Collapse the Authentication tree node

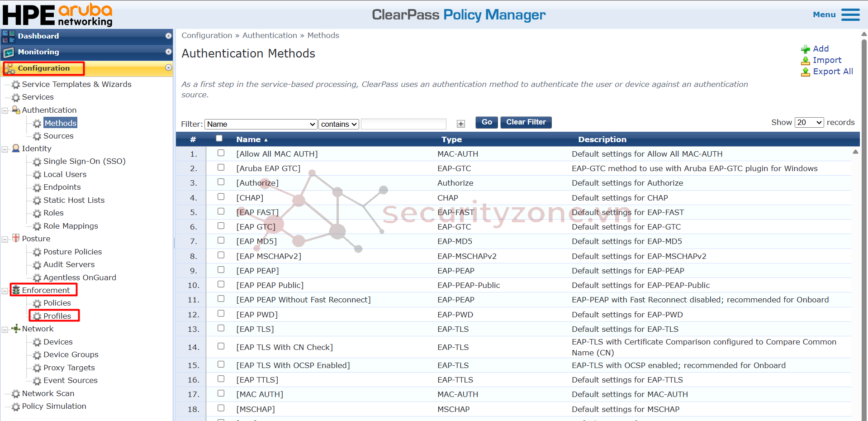pos(5,110)
